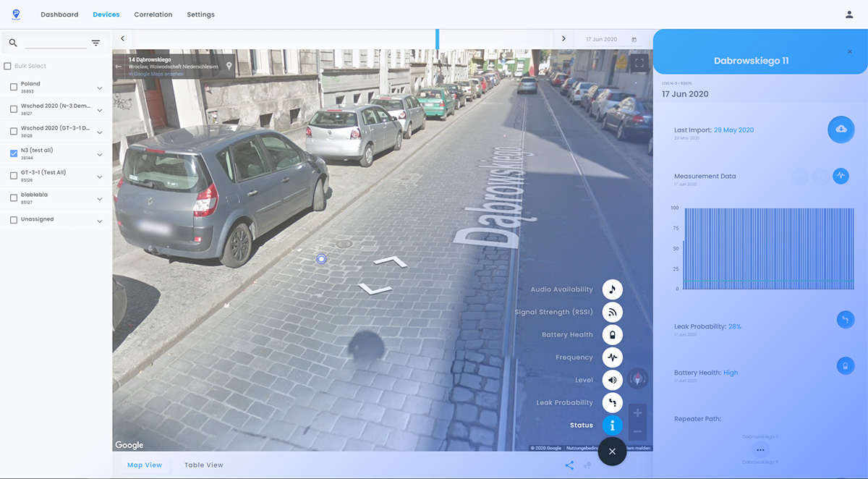Viewport: 868px width, 479px height.
Task: Check the GT-3-1 (Test All) checkbox
Action: pos(14,176)
